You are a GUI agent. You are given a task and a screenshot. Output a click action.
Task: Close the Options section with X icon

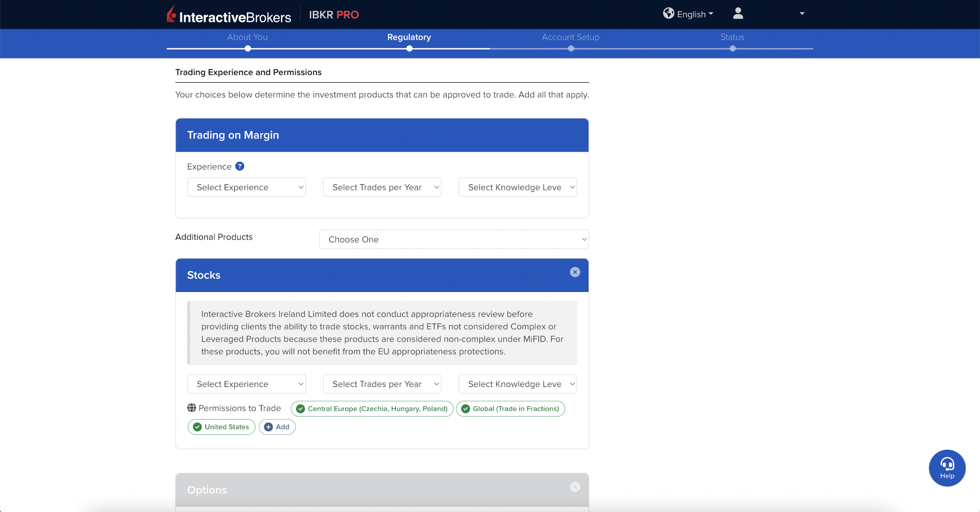575,487
